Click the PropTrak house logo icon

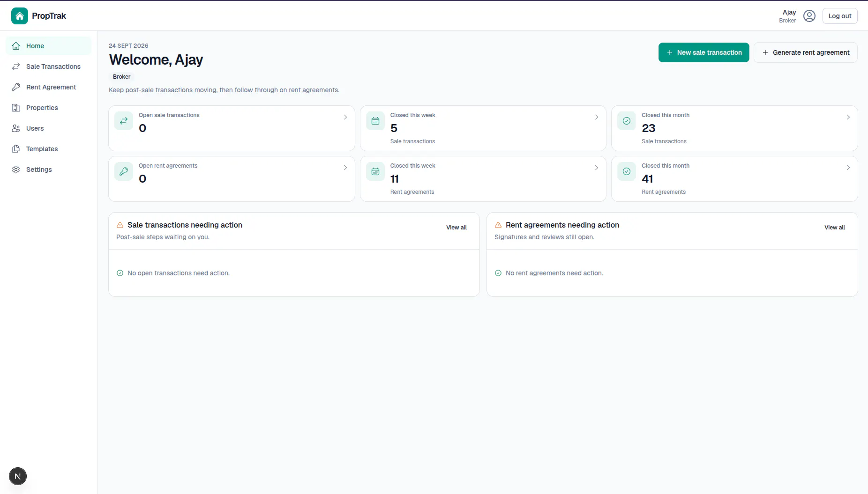click(20, 16)
